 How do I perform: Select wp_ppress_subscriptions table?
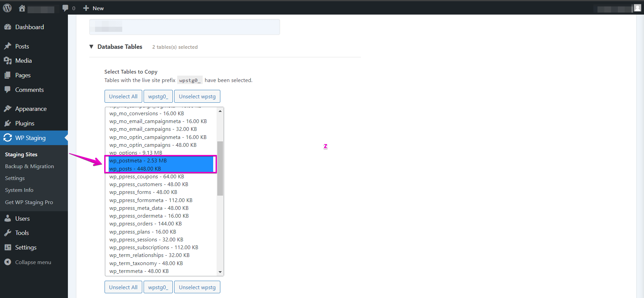pyautogui.click(x=161, y=247)
